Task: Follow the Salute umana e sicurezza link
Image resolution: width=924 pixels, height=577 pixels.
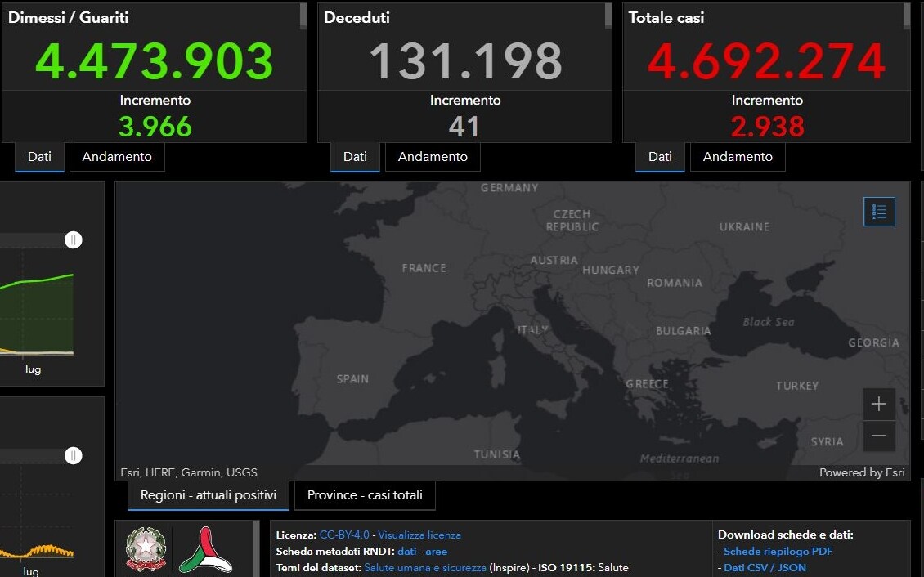Action: click(x=425, y=567)
